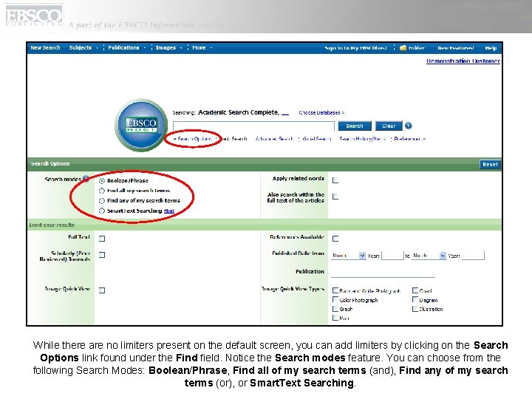The width and height of the screenshot is (532, 399).
Task: Click New Search in top bar
Action: [x=45, y=48]
